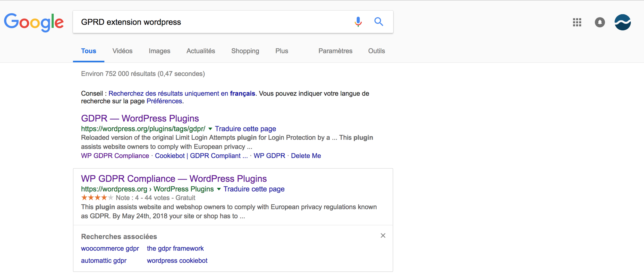This screenshot has height=277, width=644.
Task: Click the green URL https://wordpress.org/plugins/tags/gdpr/
Action: [143, 129]
